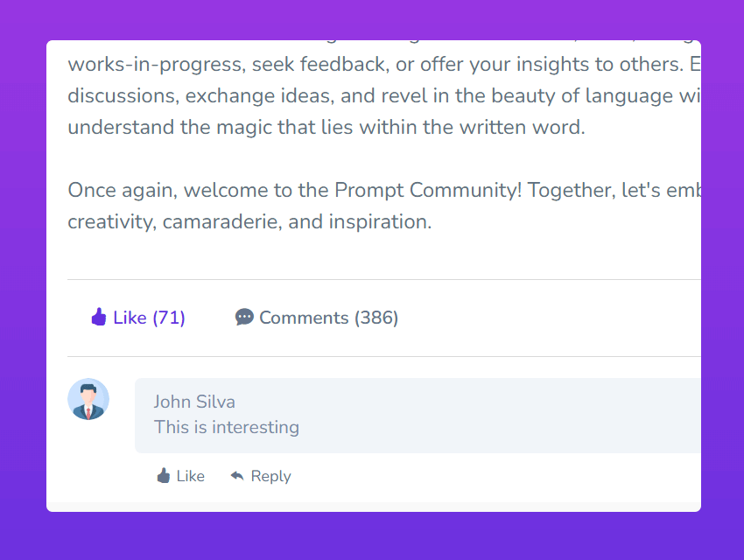Click the speech bubble icon beside Comments
Screen dimensions: 744x560
[x=244, y=317]
